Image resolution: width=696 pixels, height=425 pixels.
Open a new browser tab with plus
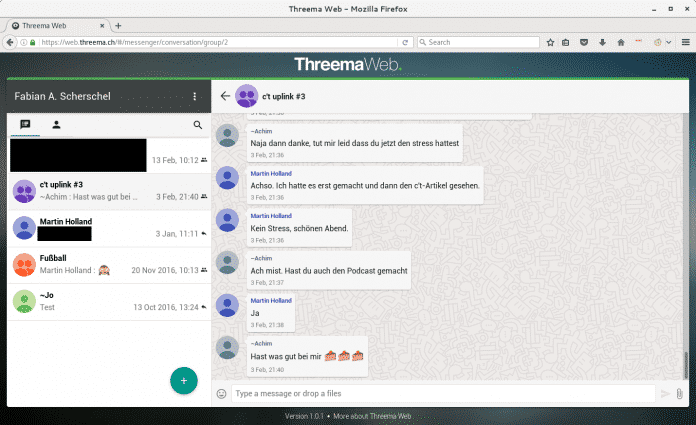pos(118,26)
